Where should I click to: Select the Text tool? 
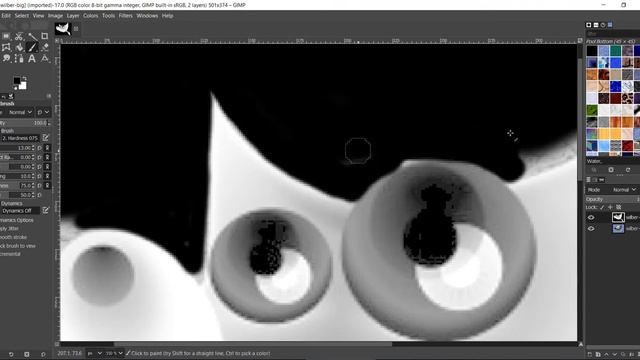32,58
